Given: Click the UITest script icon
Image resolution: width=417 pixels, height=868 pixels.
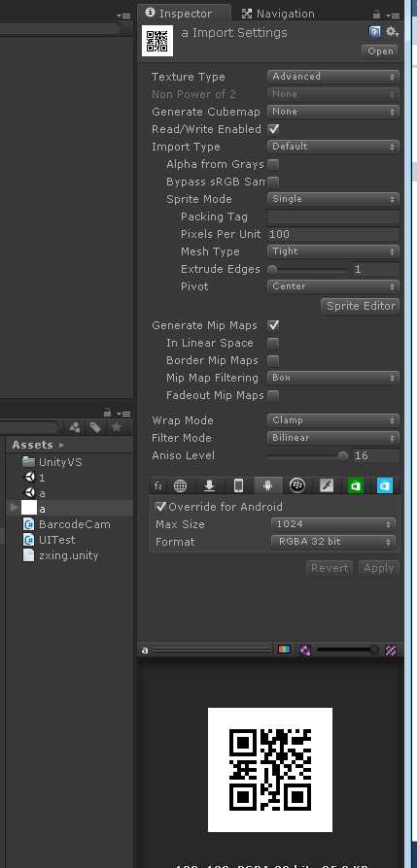Looking at the screenshot, I should pyautogui.click(x=29, y=540).
